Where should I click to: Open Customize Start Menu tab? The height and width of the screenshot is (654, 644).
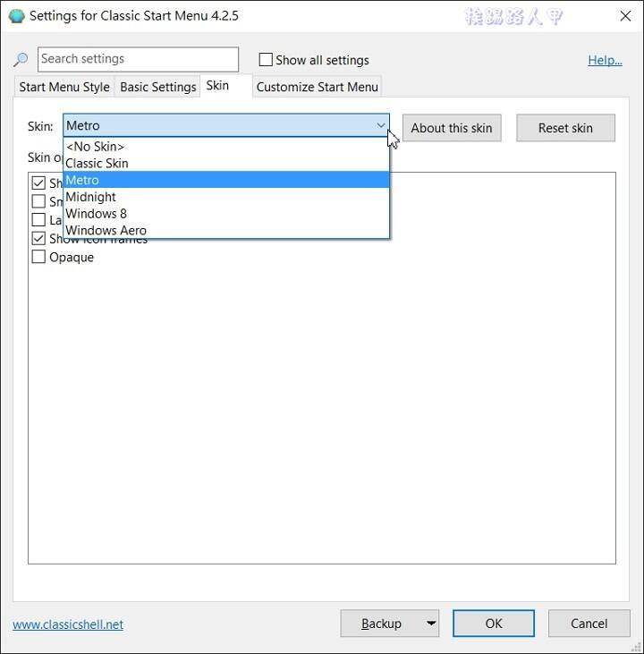[x=317, y=87]
